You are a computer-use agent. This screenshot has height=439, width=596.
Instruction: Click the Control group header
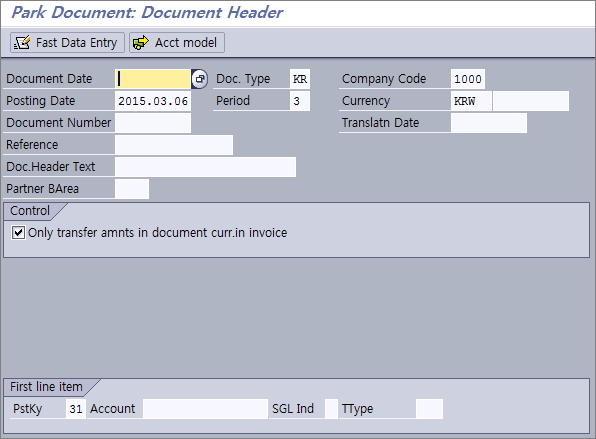point(30,211)
